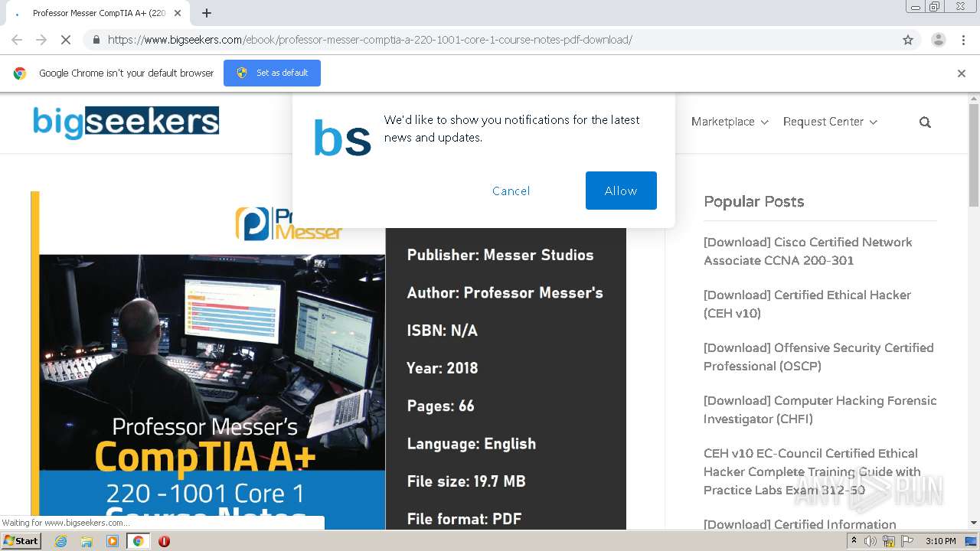Open the Chrome three-dot menu
Image resolution: width=980 pixels, height=551 pixels.
point(963,40)
